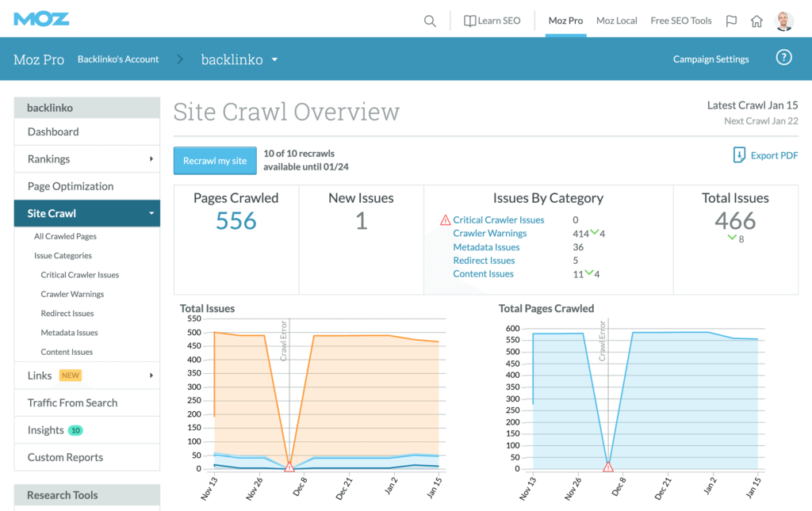This screenshot has width=812, height=511.
Task: Open the backlinko campaign dropdown
Action: 274,60
